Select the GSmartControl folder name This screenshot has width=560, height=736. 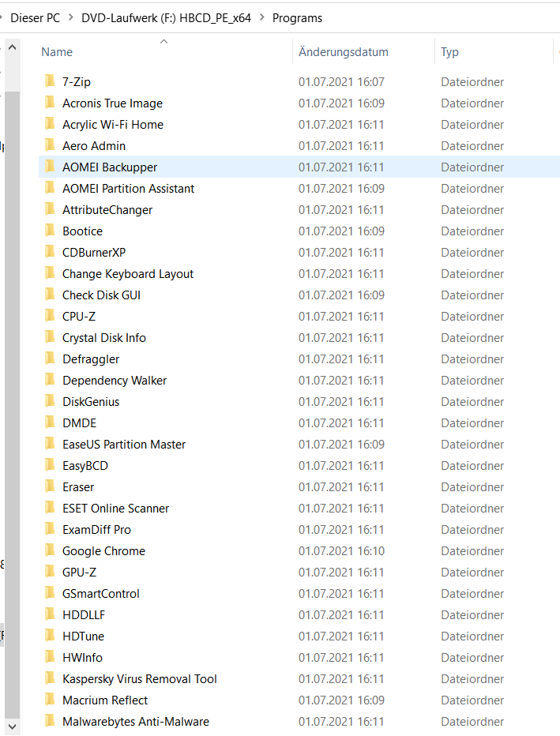(x=101, y=593)
